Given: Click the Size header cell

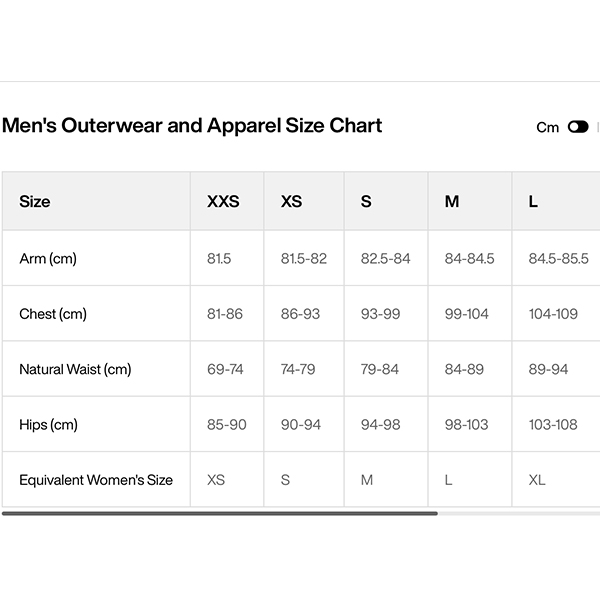Looking at the screenshot, I should pos(96,201).
